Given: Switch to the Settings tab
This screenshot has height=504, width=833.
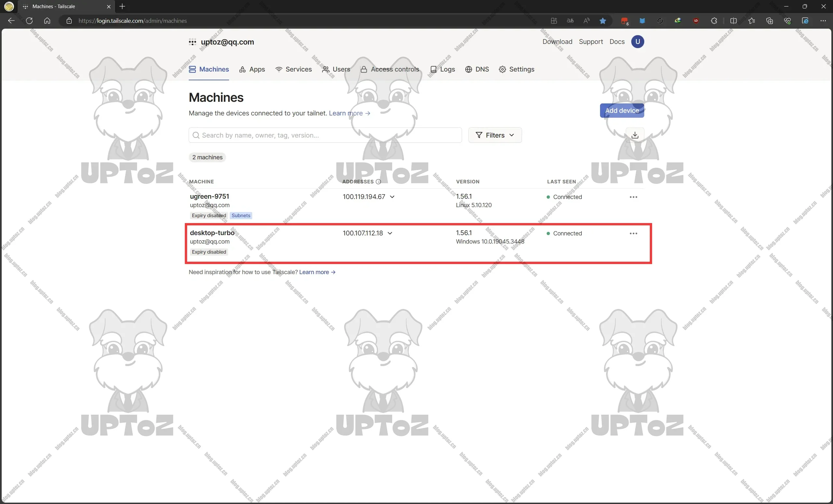Looking at the screenshot, I should pyautogui.click(x=517, y=69).
